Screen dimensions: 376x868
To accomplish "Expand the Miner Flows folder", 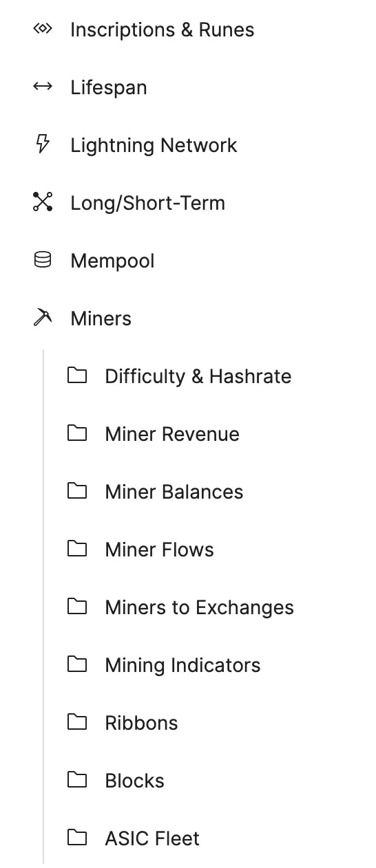I will point(159,550).
